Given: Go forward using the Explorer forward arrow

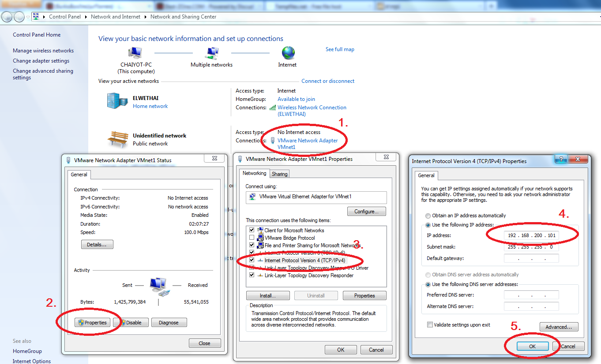Looking at the screenshot, I should (19, 17).
